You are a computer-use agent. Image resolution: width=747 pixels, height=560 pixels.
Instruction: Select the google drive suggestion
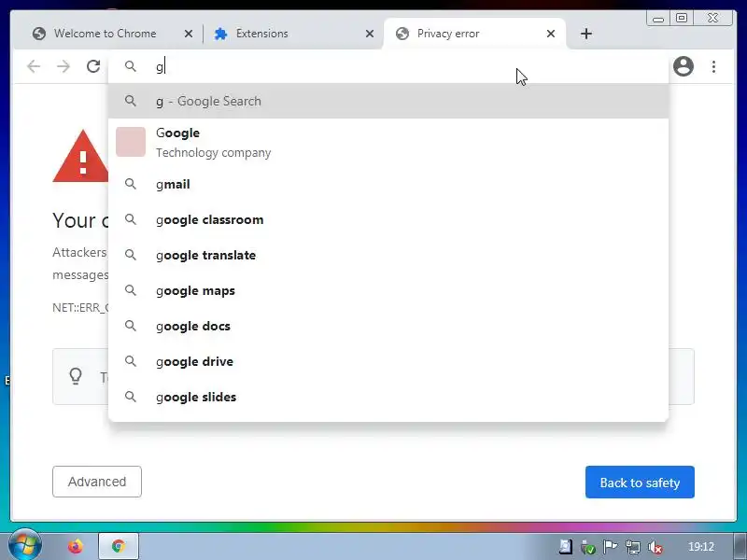pyautogui.click(x=388, y=361)
